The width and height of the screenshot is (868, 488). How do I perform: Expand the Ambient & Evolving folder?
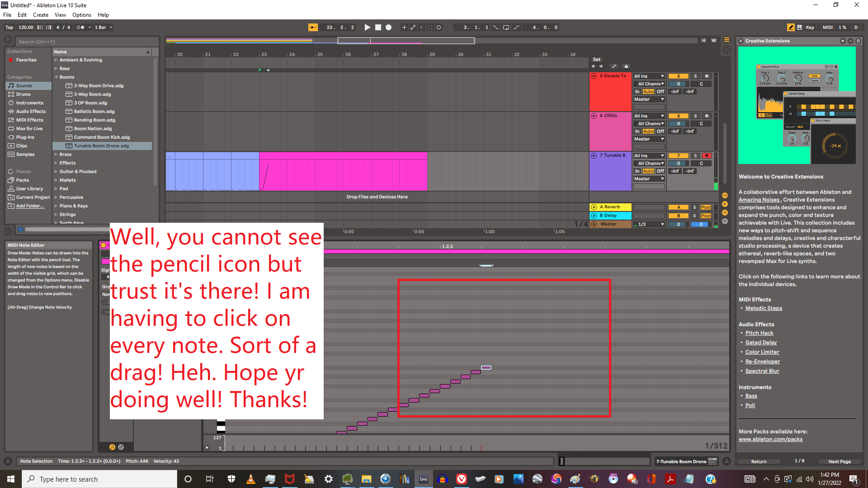56,60
